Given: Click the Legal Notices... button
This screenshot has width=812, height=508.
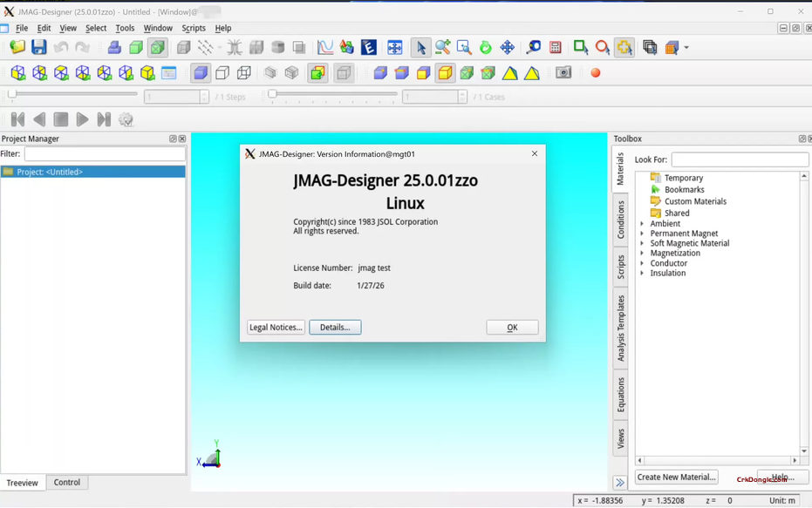Looking at the screenshot, I should point(276,327).
